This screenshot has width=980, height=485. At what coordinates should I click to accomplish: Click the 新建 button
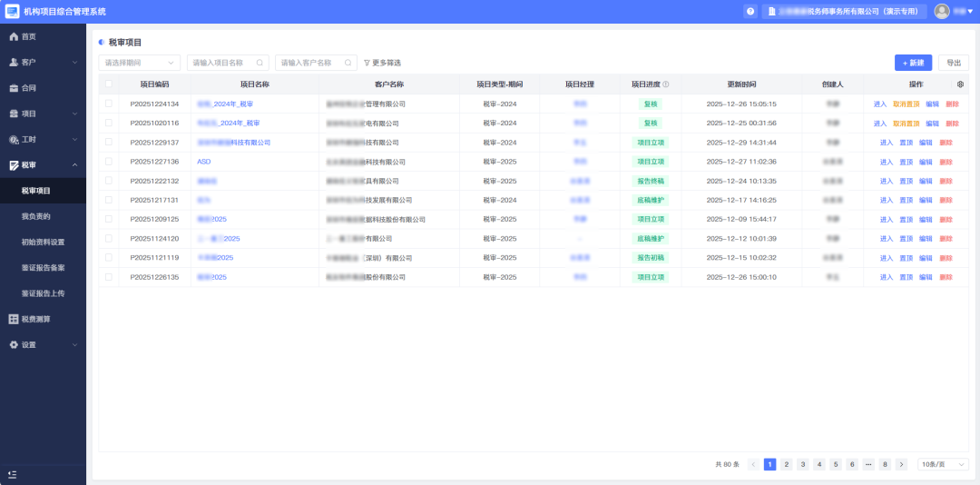[913, 63]
